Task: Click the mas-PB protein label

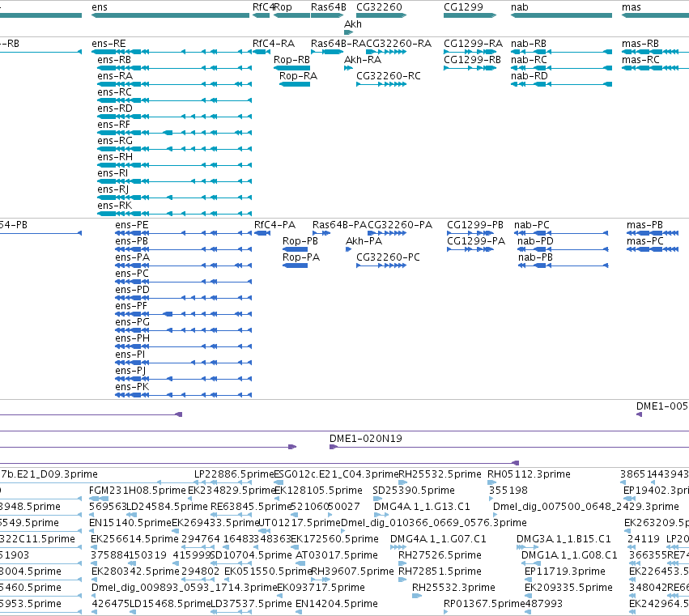Action: [644, 225]
